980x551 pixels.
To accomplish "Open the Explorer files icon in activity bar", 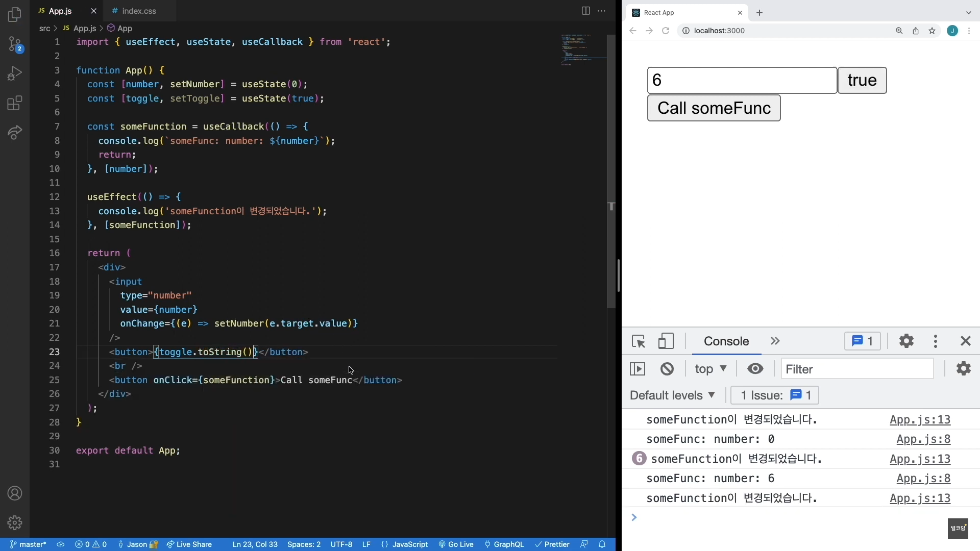I will [15, 15].
